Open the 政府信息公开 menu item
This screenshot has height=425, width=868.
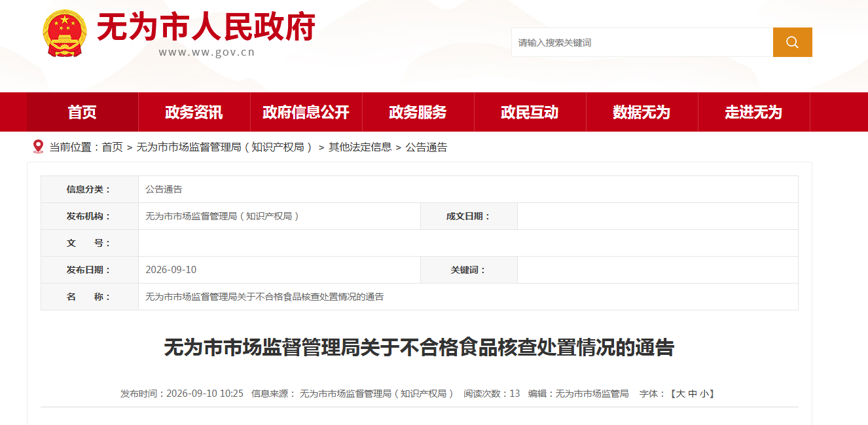tap(306, 112)
